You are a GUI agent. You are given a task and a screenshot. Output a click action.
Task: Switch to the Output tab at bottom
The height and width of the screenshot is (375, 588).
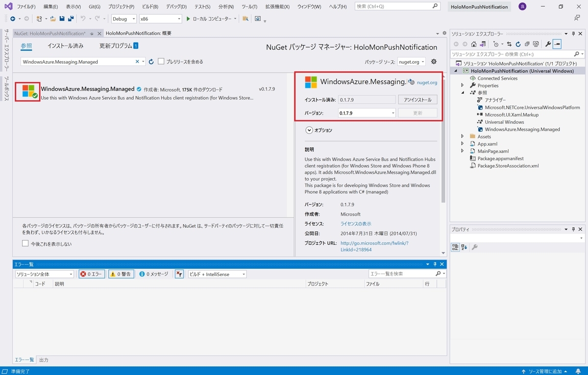[44, 360]
